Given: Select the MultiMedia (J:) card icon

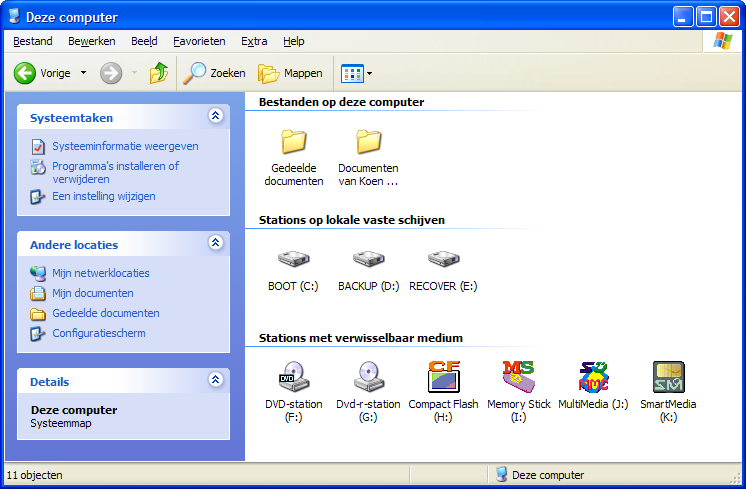Looking at the screenshot, I should (593, 377).
